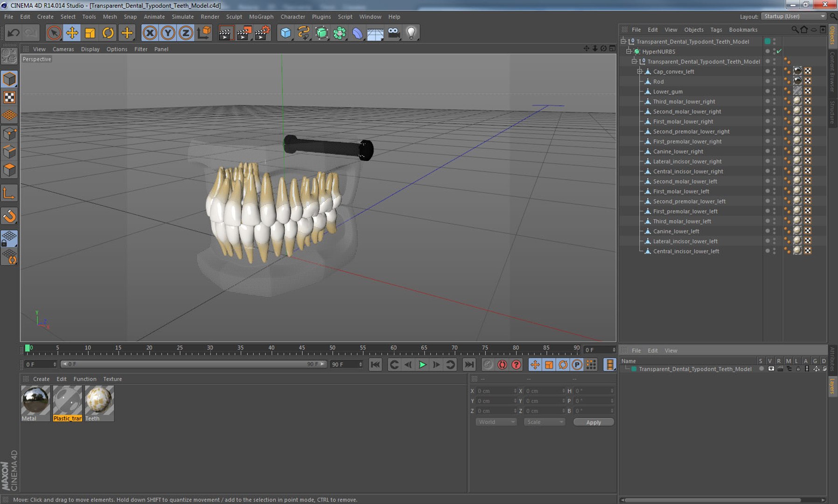Click the X position input field
This screenshot has height=504, width=838.
pos(496,391)
